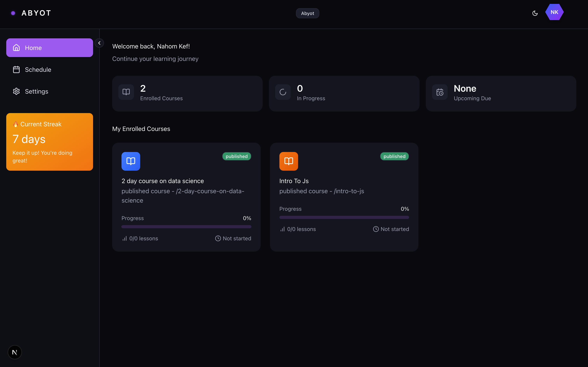This screenshot has height=367, width=588.
Task: Open Schedule via the calendar icon
Action: click(x=16, y=69)
